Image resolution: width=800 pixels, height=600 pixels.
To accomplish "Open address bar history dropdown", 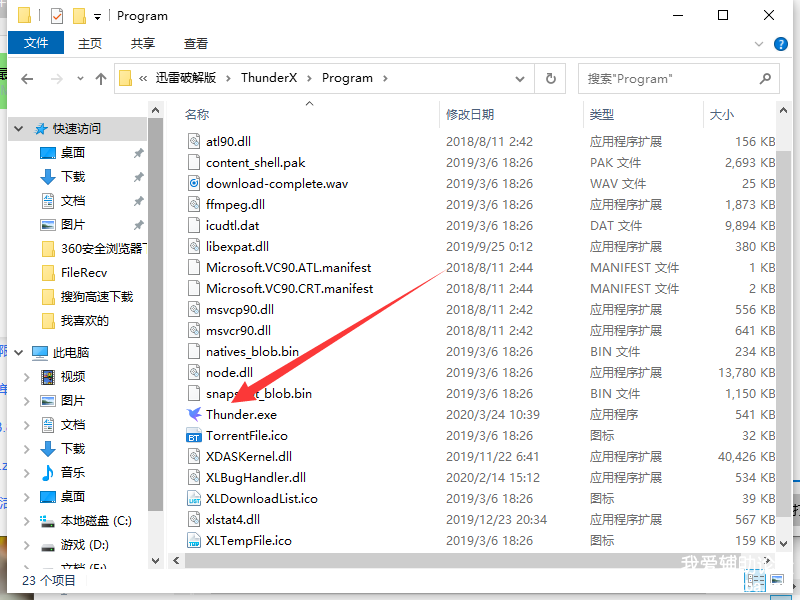I will [x=520, y=79].
